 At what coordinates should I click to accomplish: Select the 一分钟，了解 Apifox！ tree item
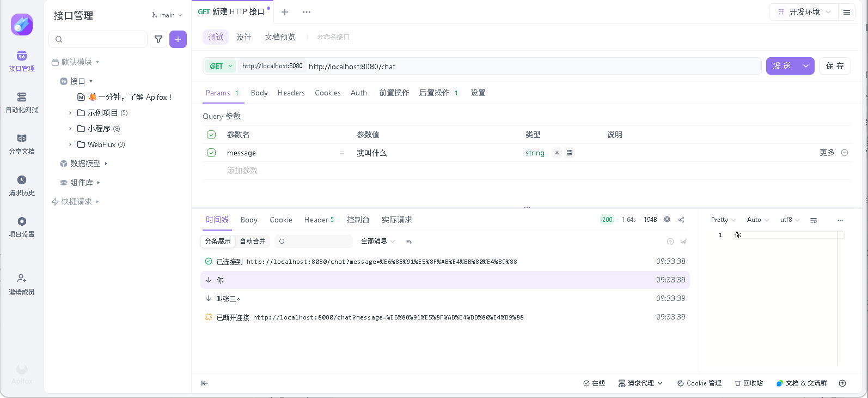point(125,97)
